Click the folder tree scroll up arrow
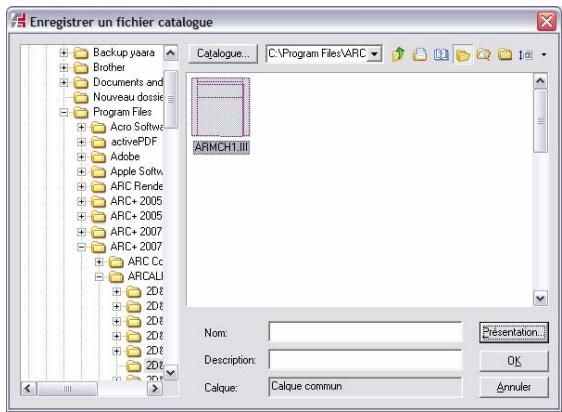 171,53
